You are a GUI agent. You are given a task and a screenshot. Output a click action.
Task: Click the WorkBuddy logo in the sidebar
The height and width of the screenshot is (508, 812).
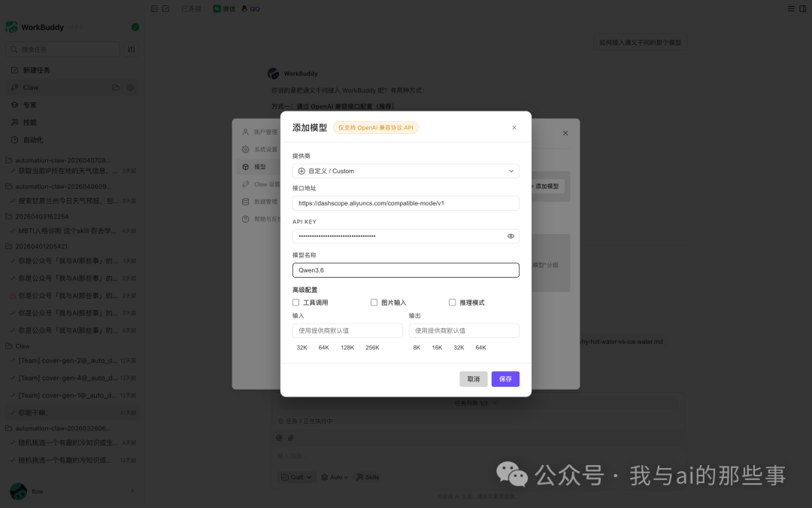pyautogui.click(x=11, y=27)
